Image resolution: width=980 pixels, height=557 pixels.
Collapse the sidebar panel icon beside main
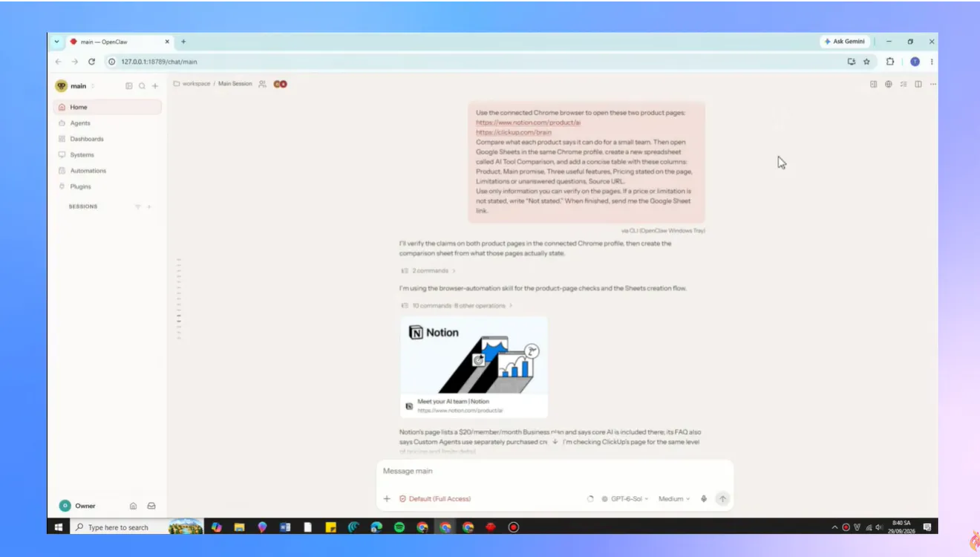click(129, 86)
